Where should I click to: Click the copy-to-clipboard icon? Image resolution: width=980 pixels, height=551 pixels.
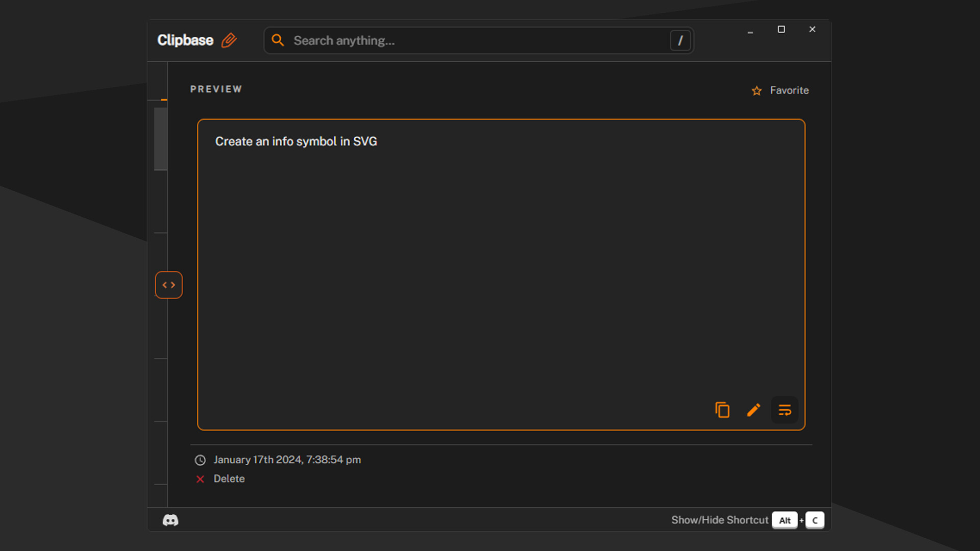[722, 410]
